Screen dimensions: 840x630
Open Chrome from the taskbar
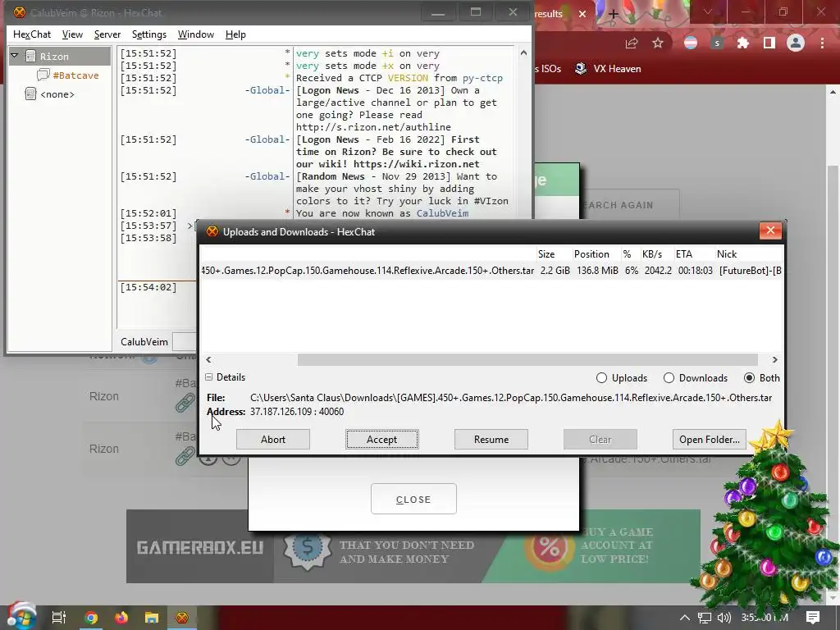coord(91,618)
